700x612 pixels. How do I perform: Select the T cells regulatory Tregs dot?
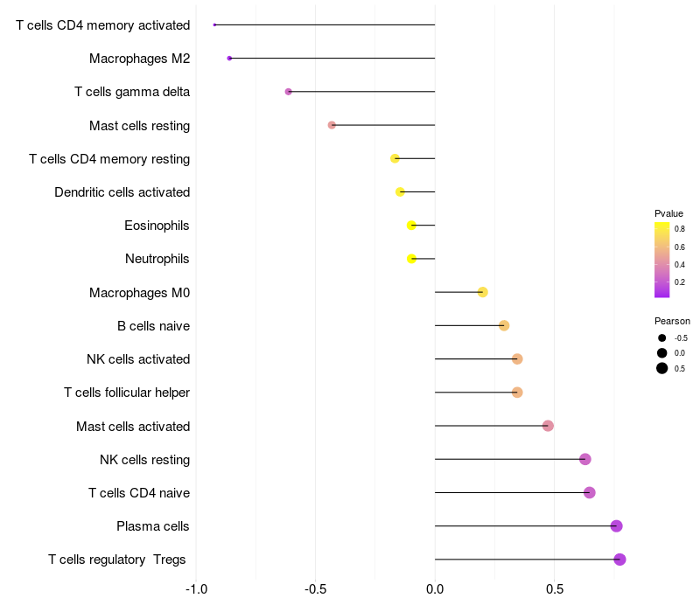[619, 560]
